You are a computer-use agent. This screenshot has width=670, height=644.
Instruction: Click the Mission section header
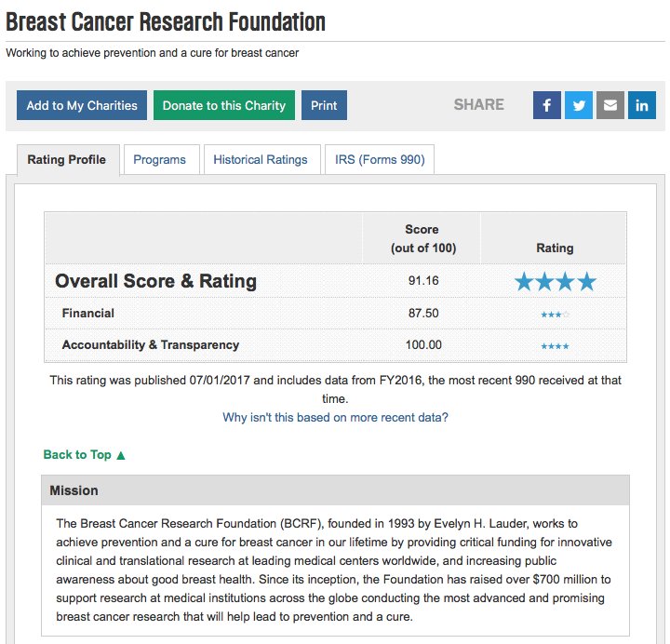(x=335, y=490)
